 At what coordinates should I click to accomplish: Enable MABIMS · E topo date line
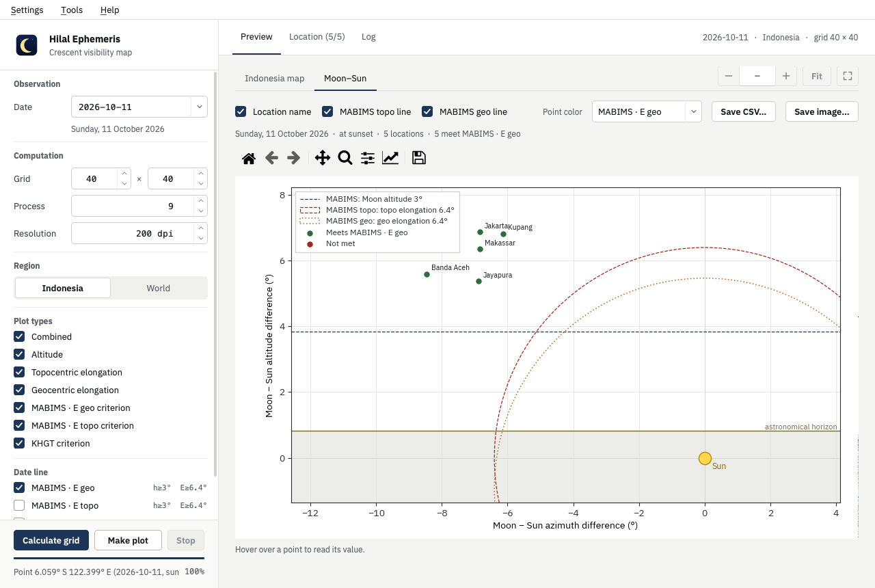click(19, 505)
